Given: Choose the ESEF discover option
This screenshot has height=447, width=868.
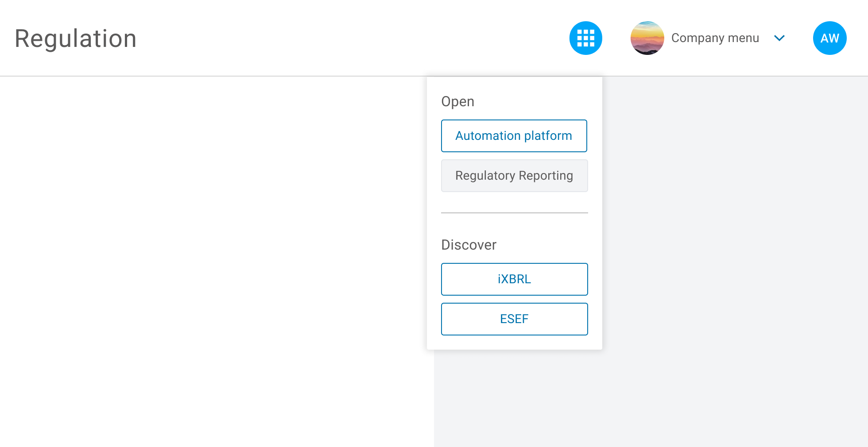Looking at the screenshot, I should 514,319.
